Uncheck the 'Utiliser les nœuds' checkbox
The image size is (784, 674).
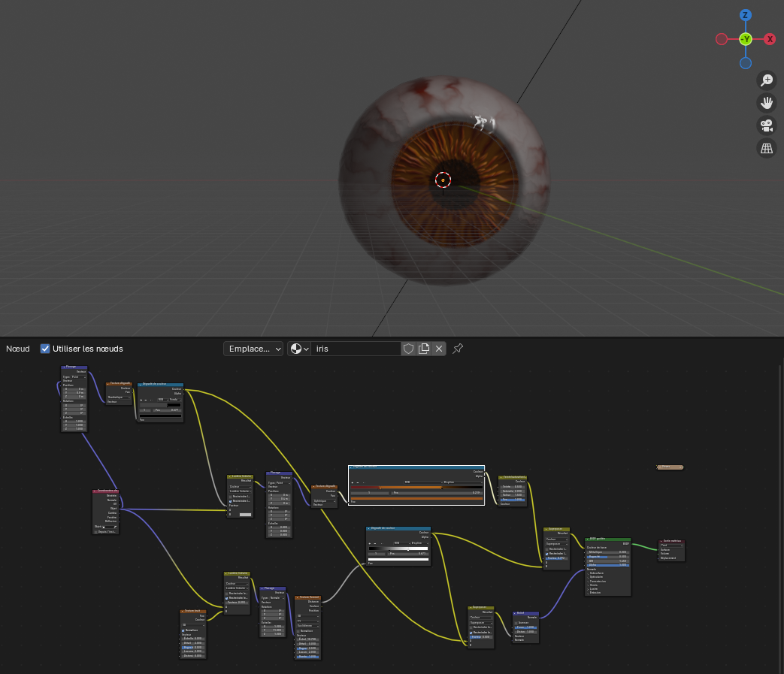[45, 349]
